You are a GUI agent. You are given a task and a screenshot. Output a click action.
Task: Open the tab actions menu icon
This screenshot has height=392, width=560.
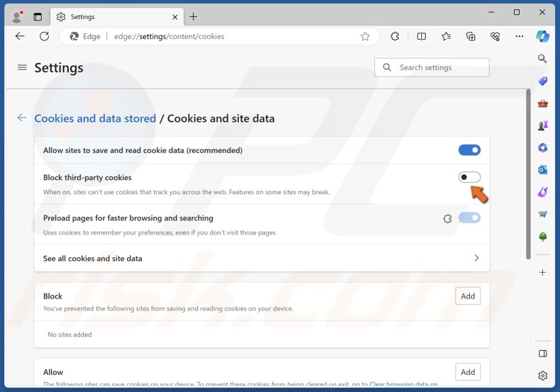tap(38, 17)
